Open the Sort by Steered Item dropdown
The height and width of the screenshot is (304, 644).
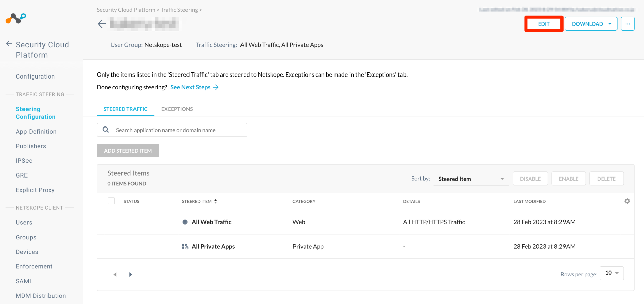click(x=471, y=179)
